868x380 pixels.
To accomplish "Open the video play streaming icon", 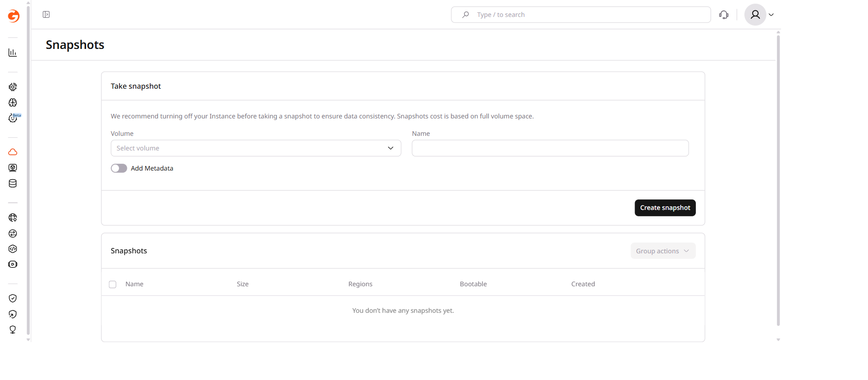I will [x=13, y=264].
